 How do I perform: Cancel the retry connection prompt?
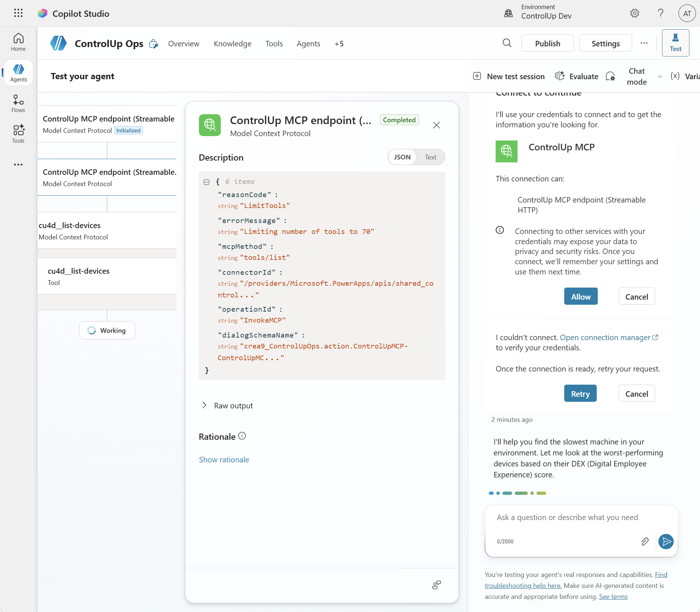636,393
